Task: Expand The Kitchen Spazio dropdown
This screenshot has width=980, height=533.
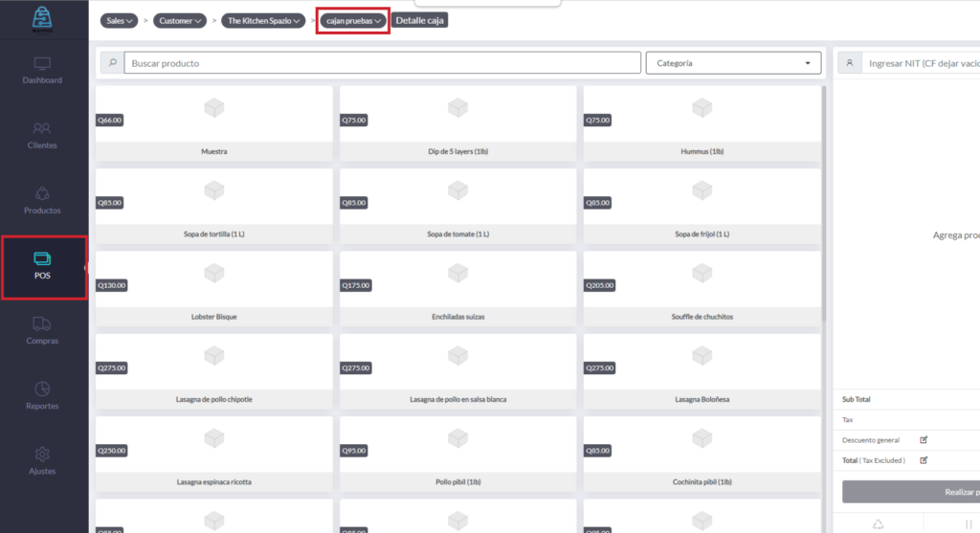Action: (264, 20)
